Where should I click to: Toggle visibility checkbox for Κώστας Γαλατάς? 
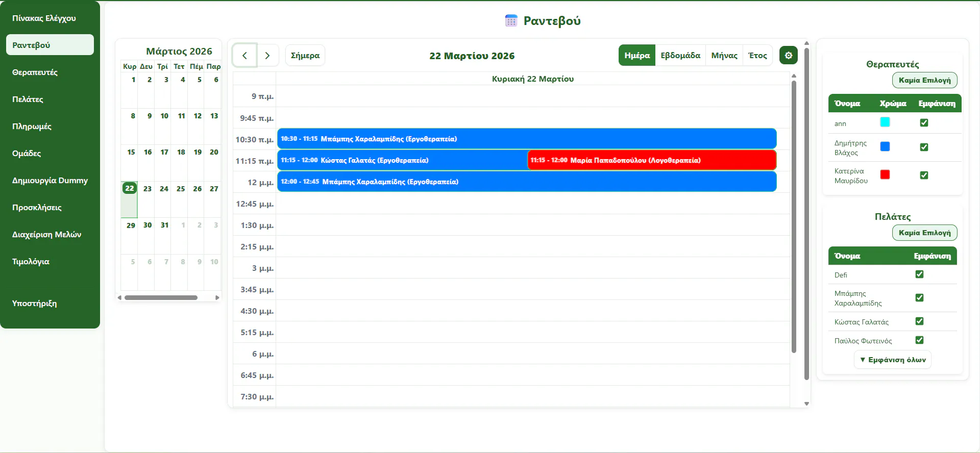919,321
